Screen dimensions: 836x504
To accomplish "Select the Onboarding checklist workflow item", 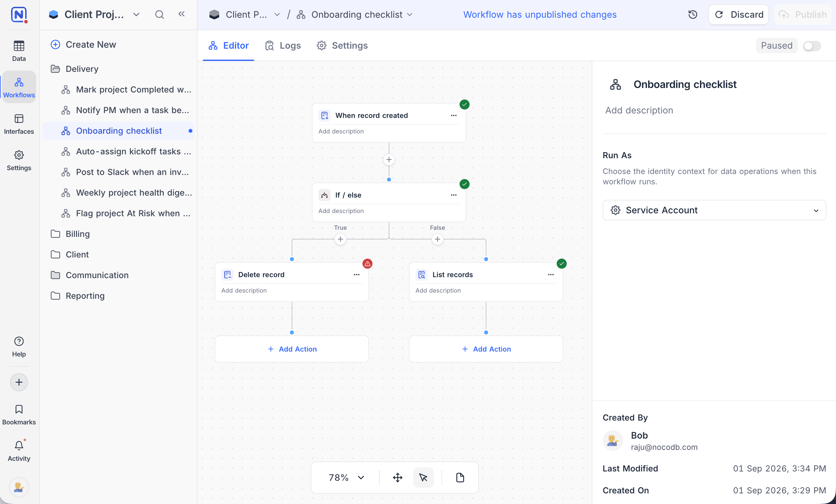I will [119, 131].
